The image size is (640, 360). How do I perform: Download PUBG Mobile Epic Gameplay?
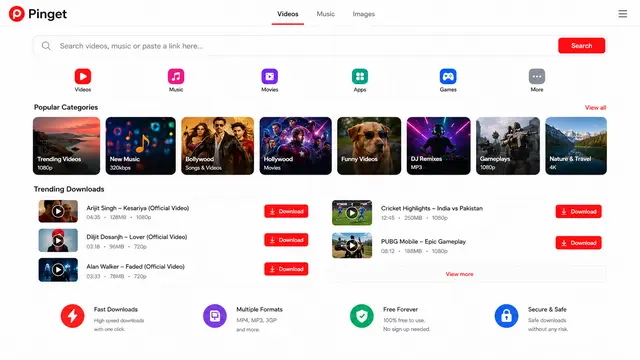pyautogui.click(x=578, y=243)
